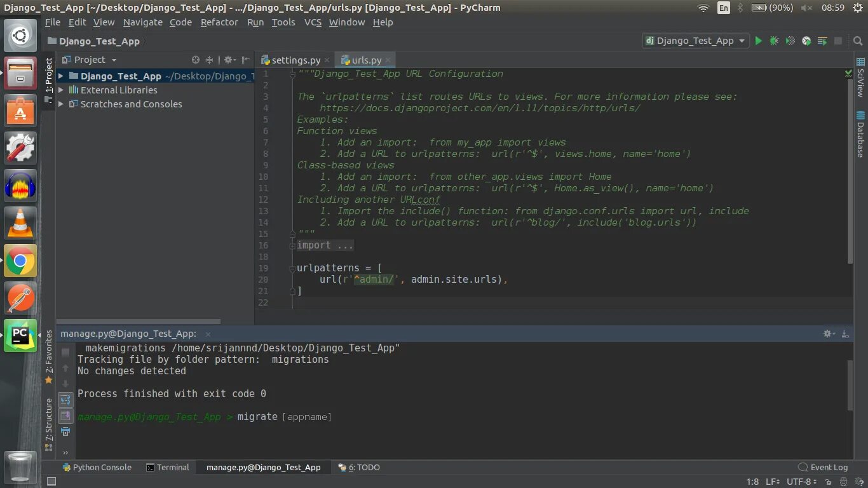868x488 pixels.
Task: Toggle the 1: Project side tab
Action: pyautogui.click(x=48, y=79)
